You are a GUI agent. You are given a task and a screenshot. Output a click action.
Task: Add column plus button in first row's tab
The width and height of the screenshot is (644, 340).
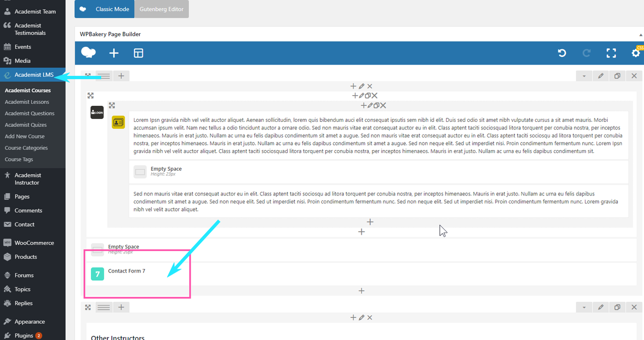coord(121,76)
